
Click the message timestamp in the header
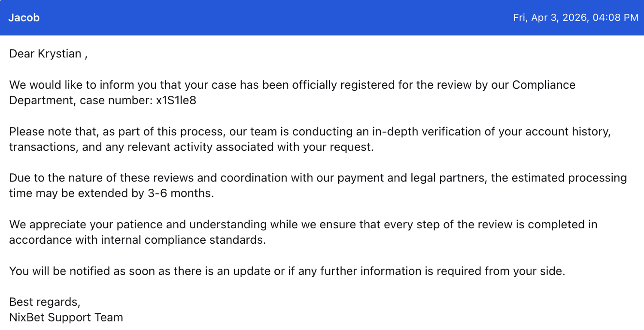(x=576, y=18)
